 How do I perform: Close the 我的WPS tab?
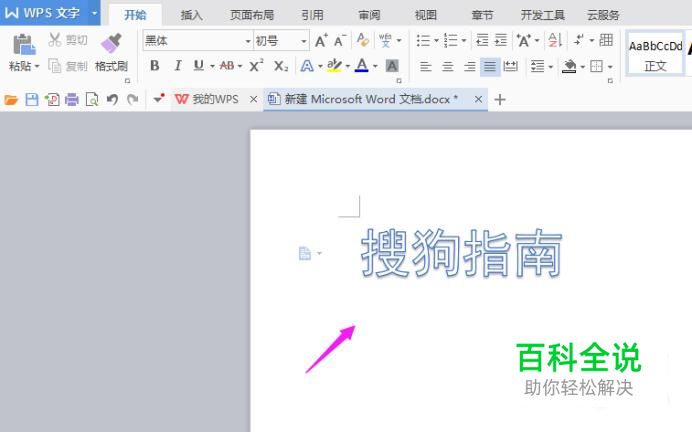click(x=253, y=99)
